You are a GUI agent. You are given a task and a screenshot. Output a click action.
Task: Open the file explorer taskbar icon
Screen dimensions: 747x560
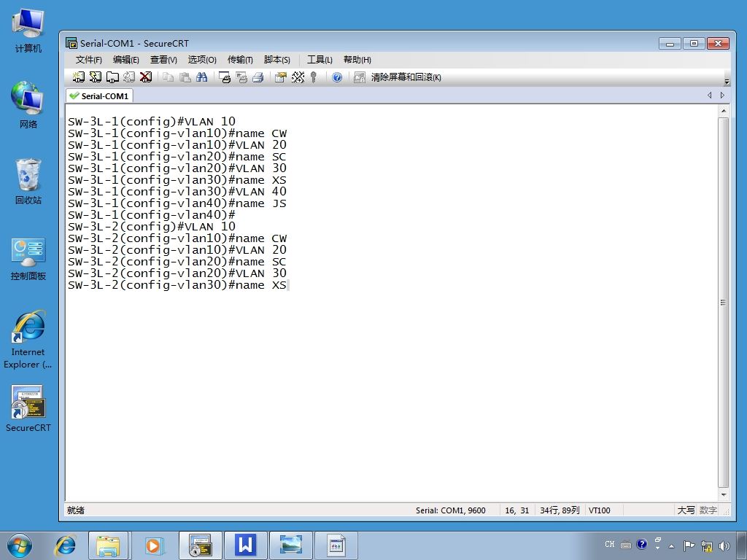pyautogui.click(x=108, y=545)
